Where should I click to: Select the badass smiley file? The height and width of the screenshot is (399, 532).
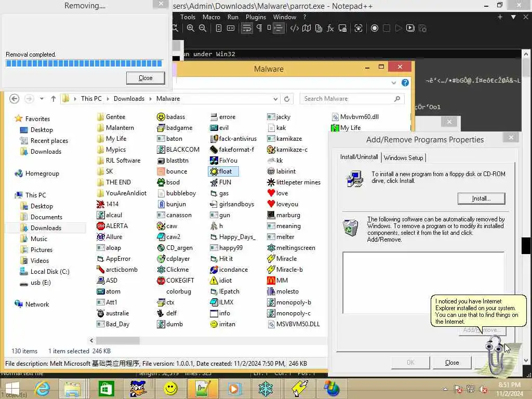click(171, 117)
